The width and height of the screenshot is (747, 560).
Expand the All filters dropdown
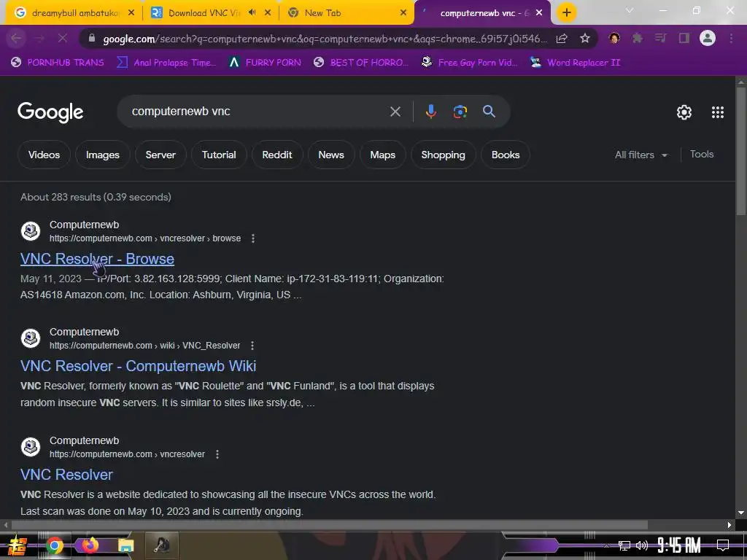click(641, 155)
